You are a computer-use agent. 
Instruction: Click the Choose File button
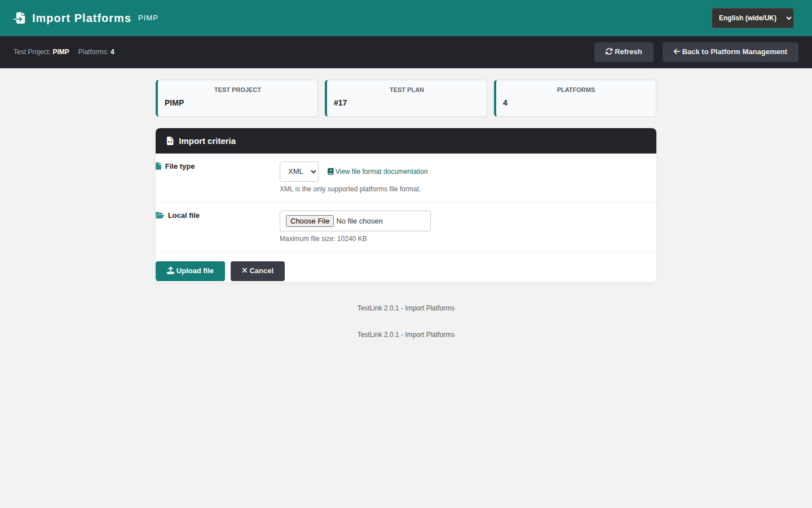(x=310, y=221)
